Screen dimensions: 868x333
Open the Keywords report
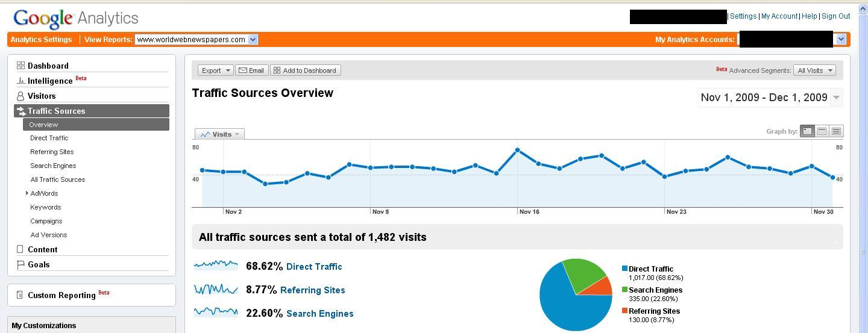[x=45, y=207]
